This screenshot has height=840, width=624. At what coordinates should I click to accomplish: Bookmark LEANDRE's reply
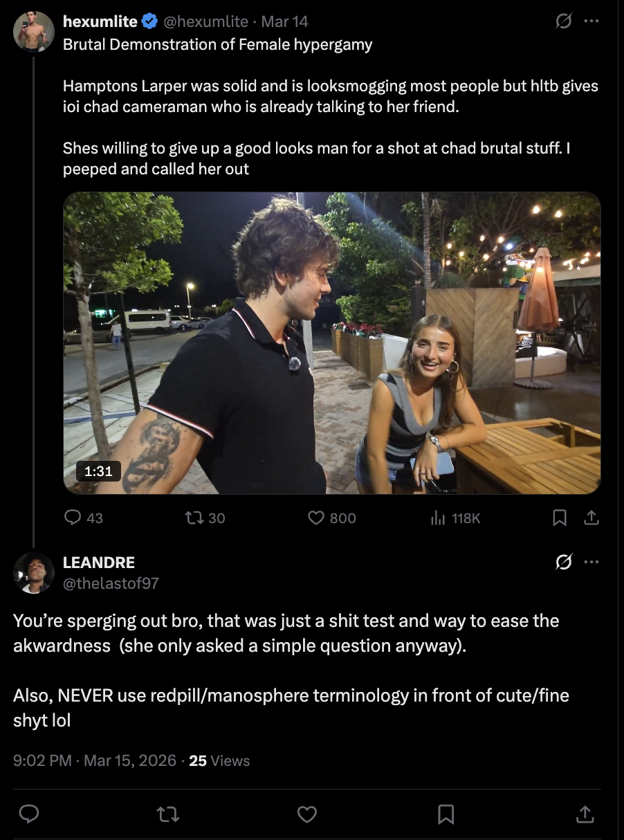446,815
